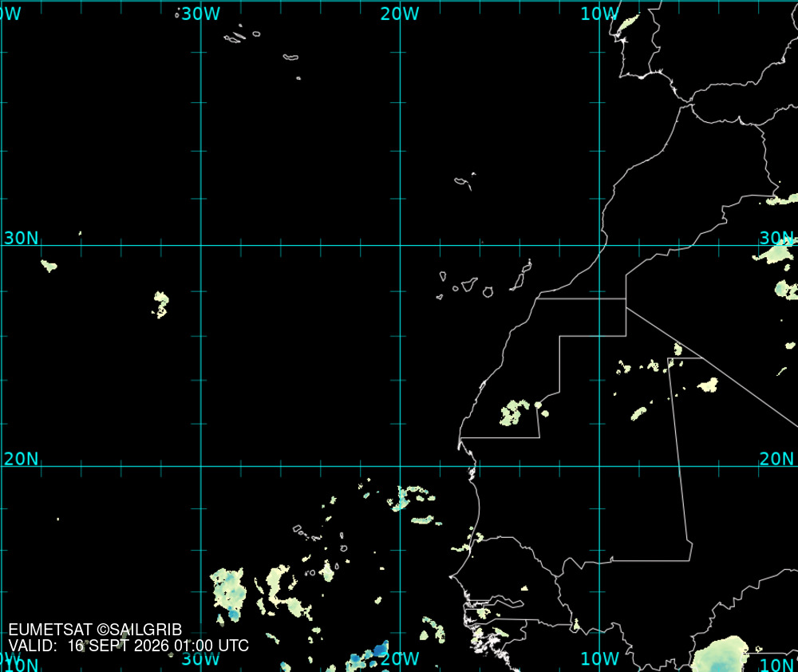This screenshot has height=672, width=798.
Task: Click the EUMETSAT ©SAILGRIB copyright text
Action: (95, 630)
